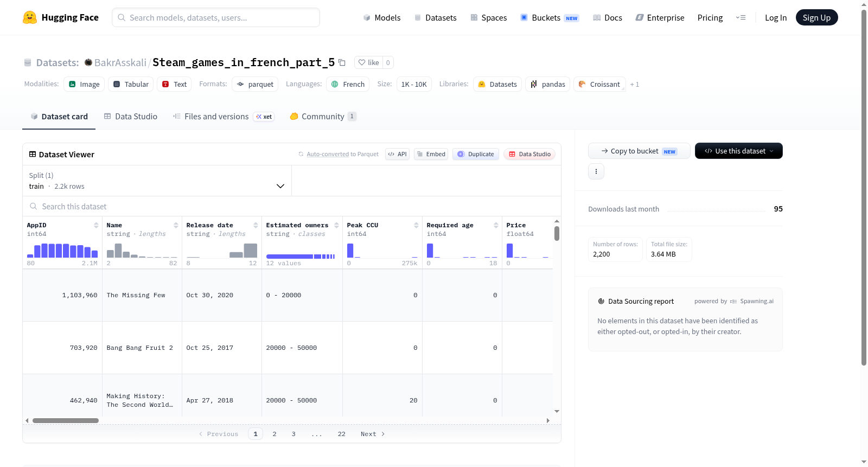Show additional libraries with +1
The width and height of the screenshot is (868, 467).
coord(635,85)
